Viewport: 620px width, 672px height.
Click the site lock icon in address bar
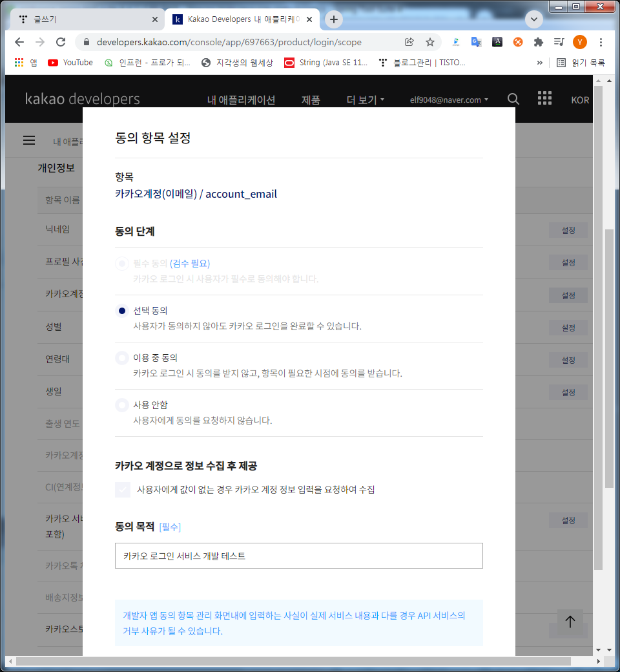coord(86,42)
